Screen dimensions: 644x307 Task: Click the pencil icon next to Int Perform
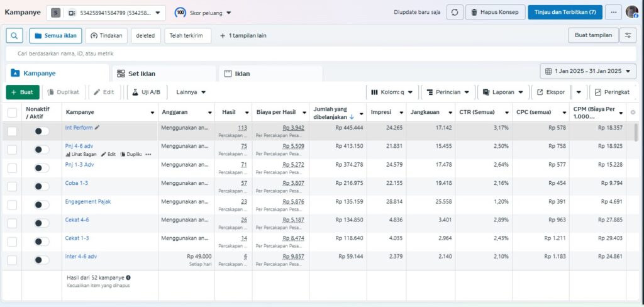pyautogui.click(x=97, y=128)
